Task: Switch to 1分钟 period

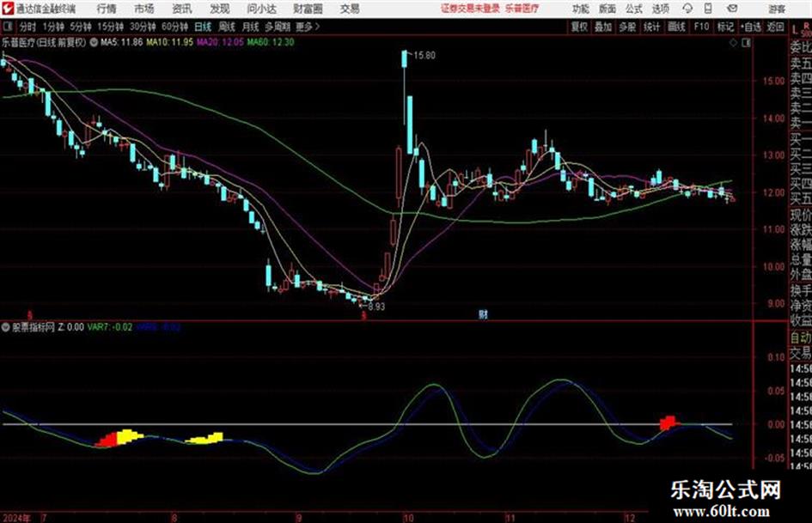Action: point(52,27)
